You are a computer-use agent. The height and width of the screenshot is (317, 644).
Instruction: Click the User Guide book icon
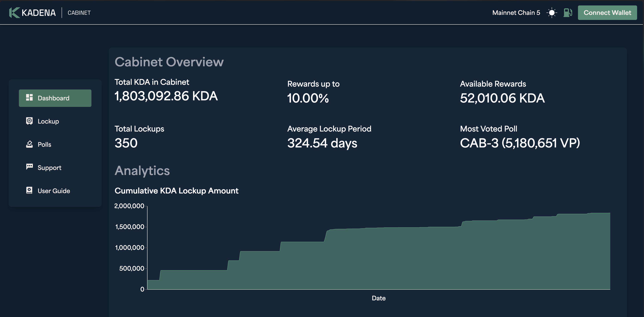click(x=30, y=190)
